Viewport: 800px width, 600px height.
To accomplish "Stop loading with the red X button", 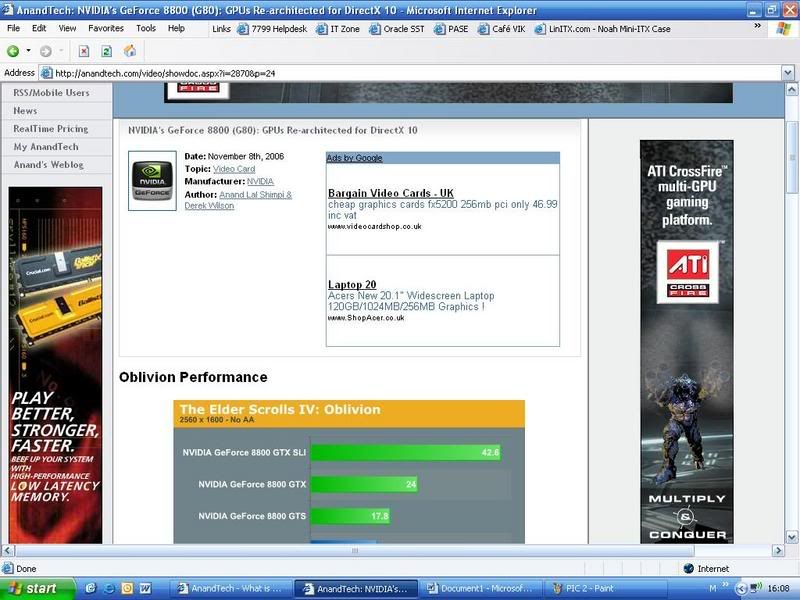I will 84,51.
